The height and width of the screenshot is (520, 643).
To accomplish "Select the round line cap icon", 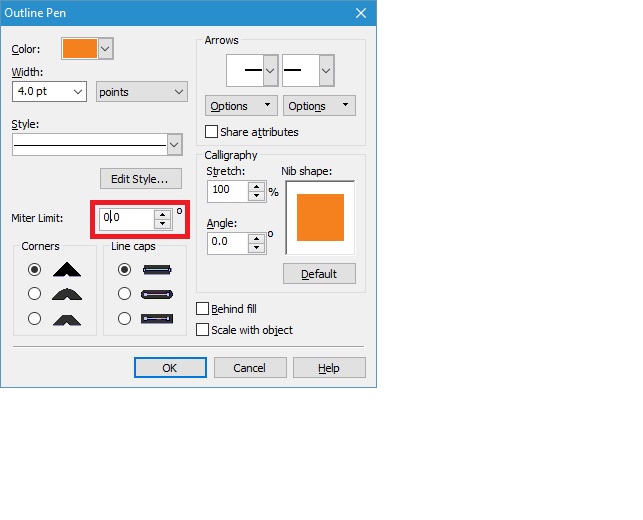I will [157, 294].
